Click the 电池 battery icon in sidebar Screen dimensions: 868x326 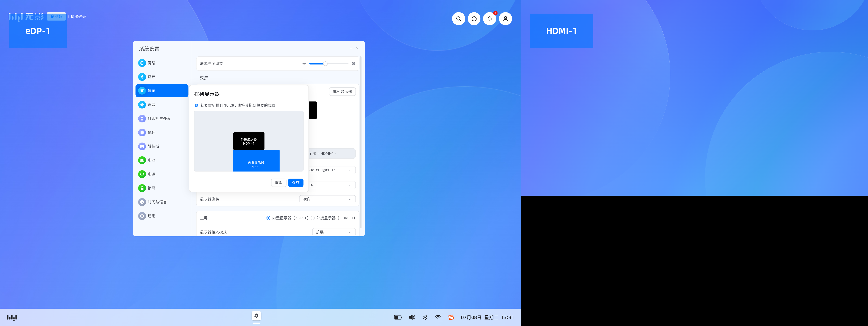(x=142, y=160)
